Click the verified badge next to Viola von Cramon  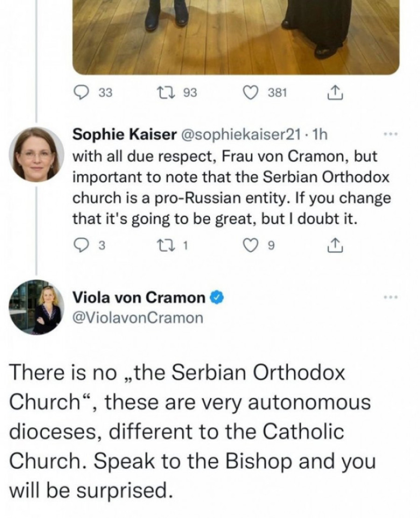pos(216,297)
